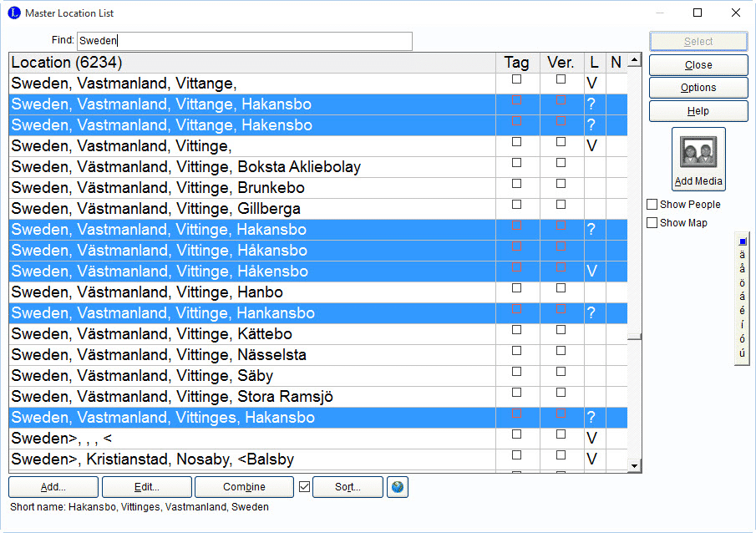This screenshot has width=756, height=533.
Task: Select row Västmanland, Vittinge, Håkensbo
Action: tap(318, 271)
